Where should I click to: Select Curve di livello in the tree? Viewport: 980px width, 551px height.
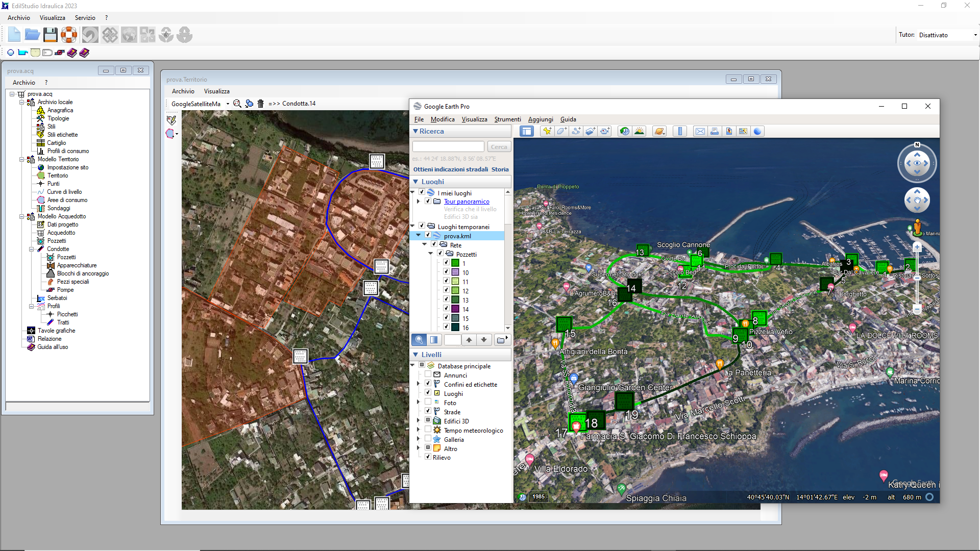[64, 192]
